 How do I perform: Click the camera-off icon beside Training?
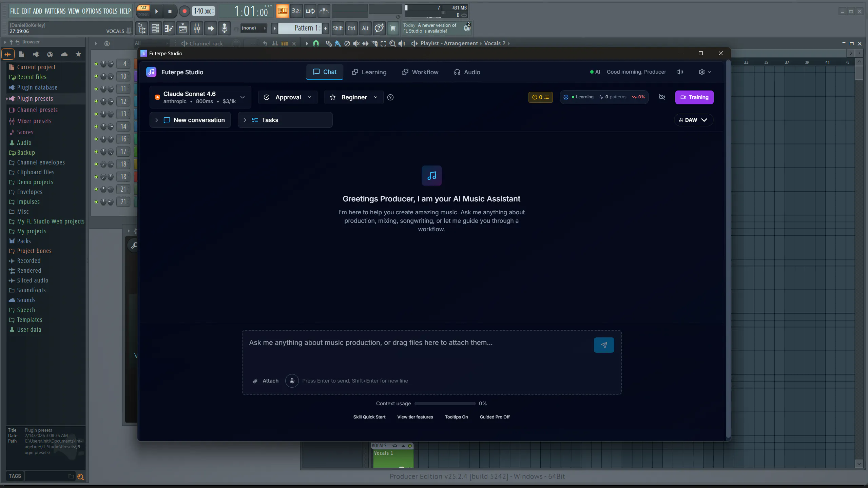[662, 97]
